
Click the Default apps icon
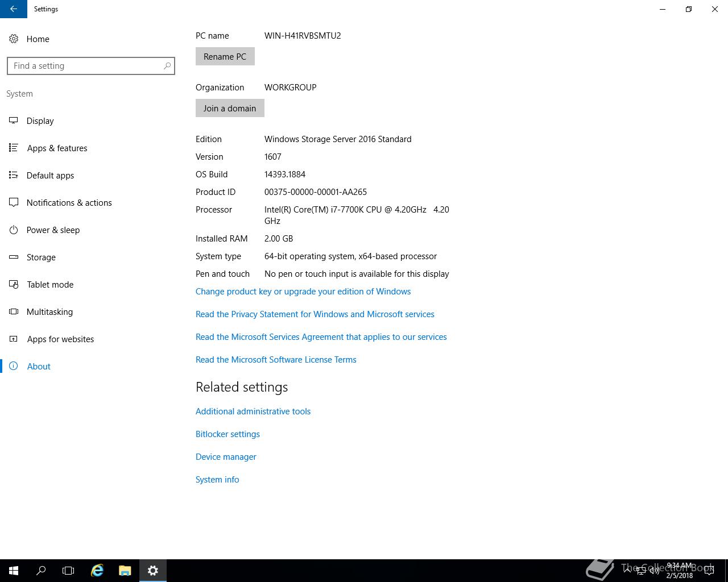click(x=14, y=175)
